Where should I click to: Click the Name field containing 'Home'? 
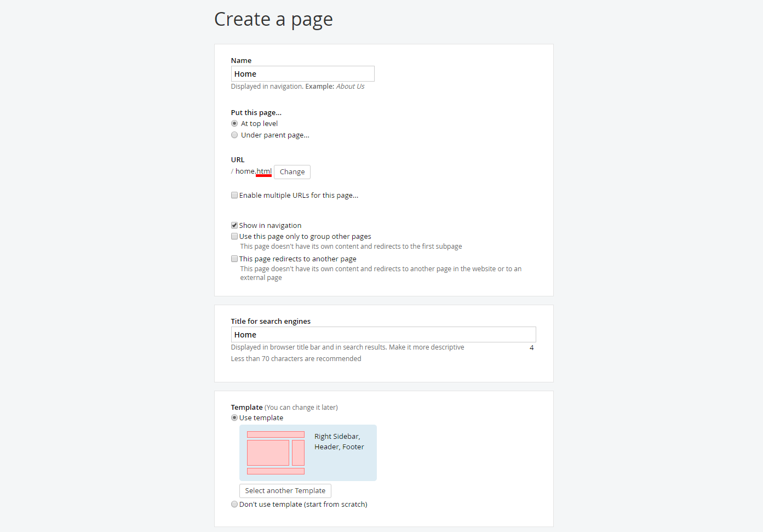[302, 73]
